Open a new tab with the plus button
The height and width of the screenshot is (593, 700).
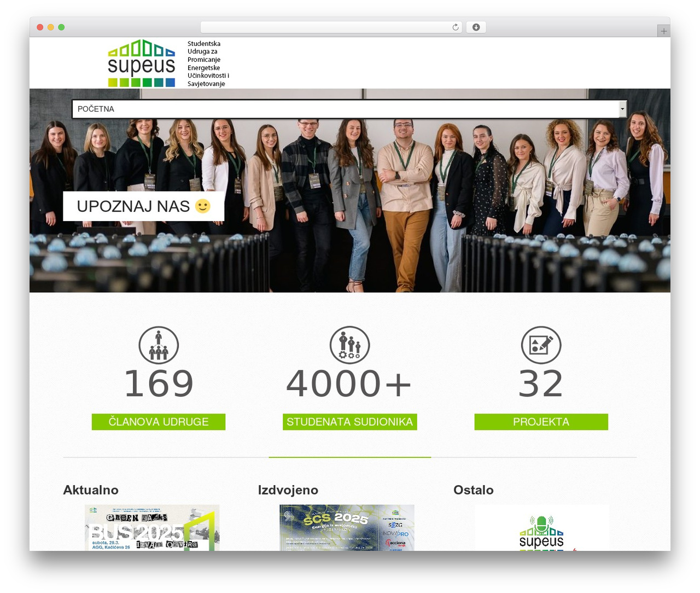pyautogui.click(x=664, y=31)
